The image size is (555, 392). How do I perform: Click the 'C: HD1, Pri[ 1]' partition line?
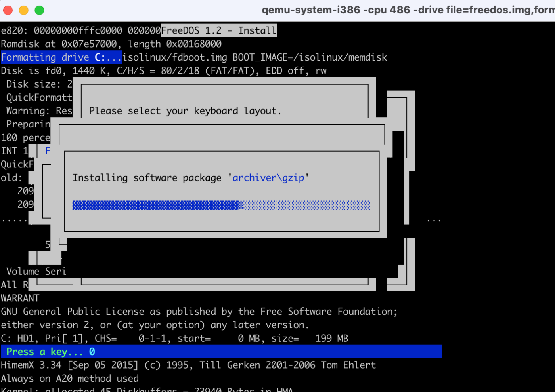pyautogui.click(x=174, y=339)
